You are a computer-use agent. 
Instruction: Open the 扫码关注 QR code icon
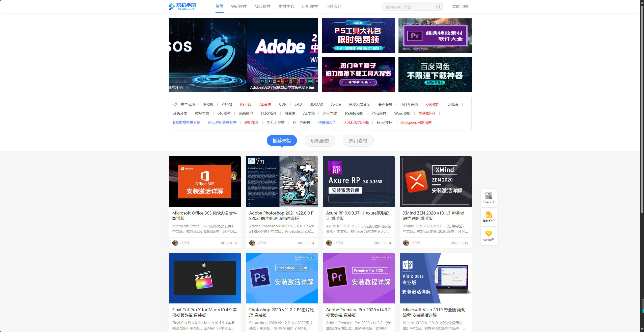point(489,196)
